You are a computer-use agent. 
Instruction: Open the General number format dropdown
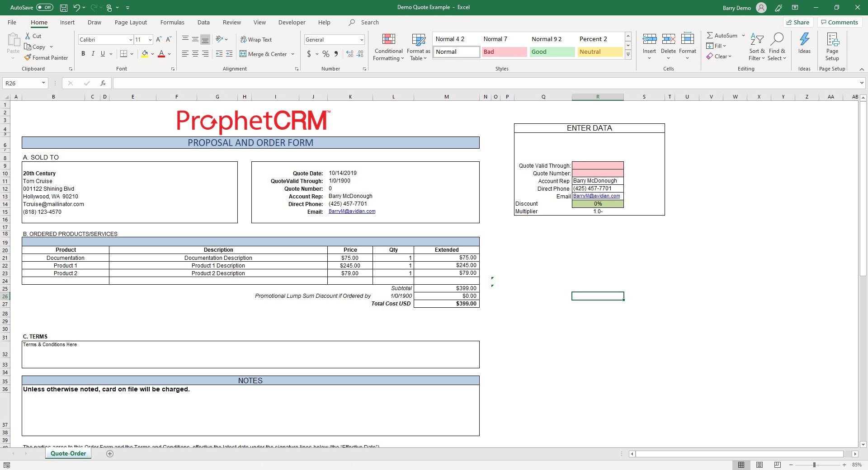pos(362,40)
